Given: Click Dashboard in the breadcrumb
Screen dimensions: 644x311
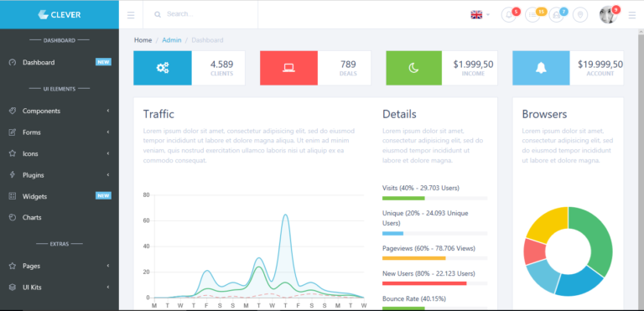Looking at the screenshot, I should point(207,40).
